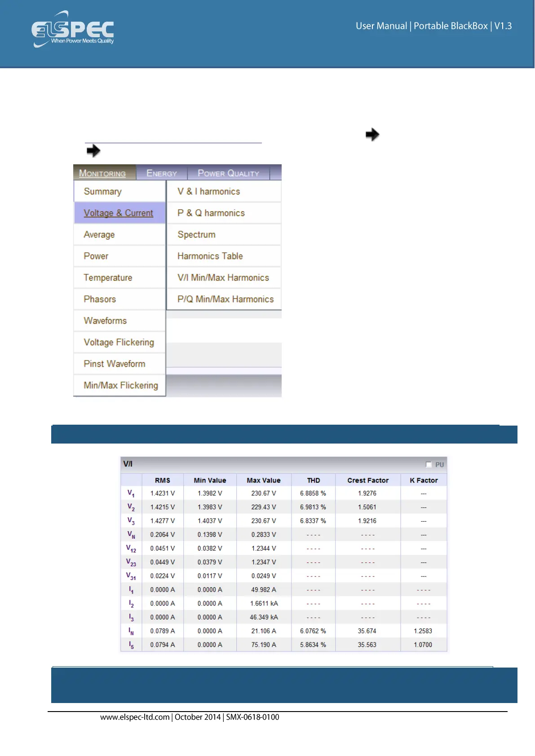Choose Average from the Monitoring menu
The width and height of the screenshot is (535, 756).
[119, 235]
